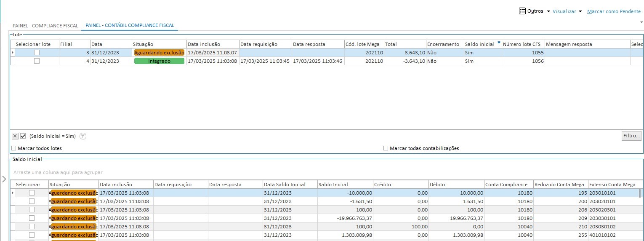644x241 pixels.
Task: Click Reduzido Conta Mega column header
Action: [560, 185]
